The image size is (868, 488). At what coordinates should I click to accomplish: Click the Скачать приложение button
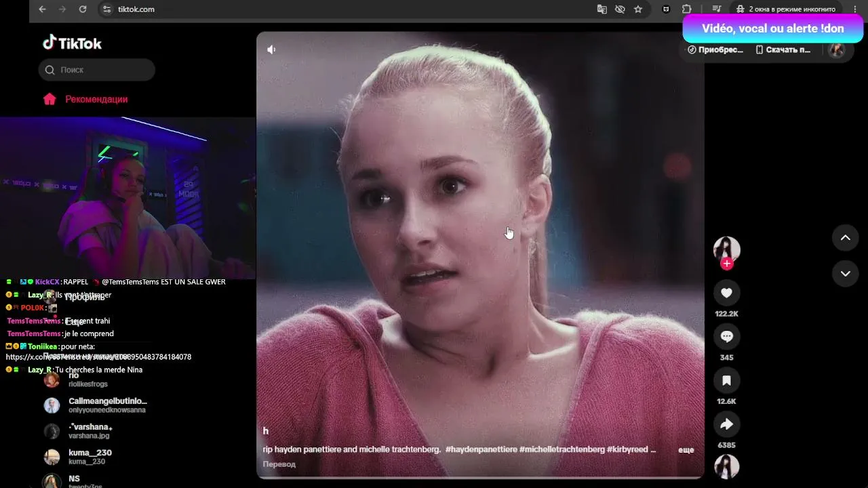pyautogui.click(x=783, y=49)
